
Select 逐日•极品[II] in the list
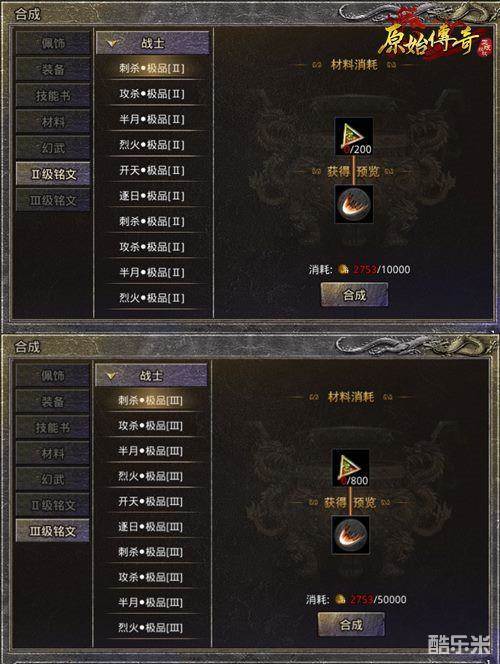[x=152, y=196]
